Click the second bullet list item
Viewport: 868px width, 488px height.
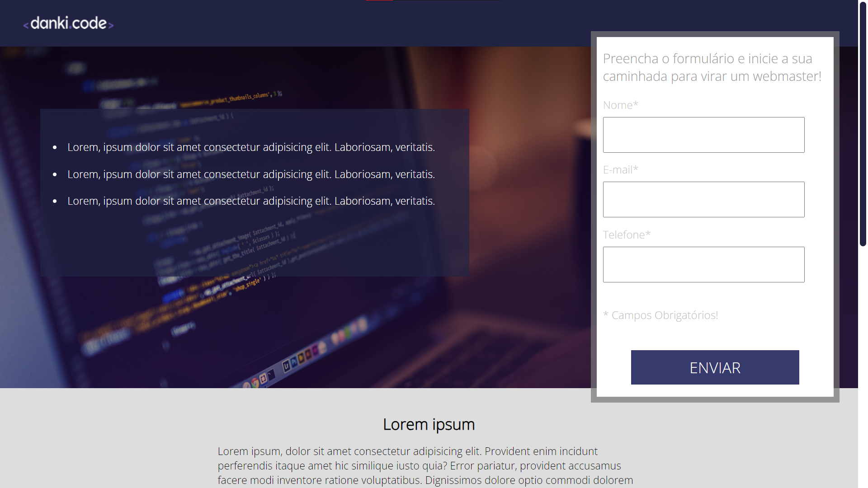251,174
